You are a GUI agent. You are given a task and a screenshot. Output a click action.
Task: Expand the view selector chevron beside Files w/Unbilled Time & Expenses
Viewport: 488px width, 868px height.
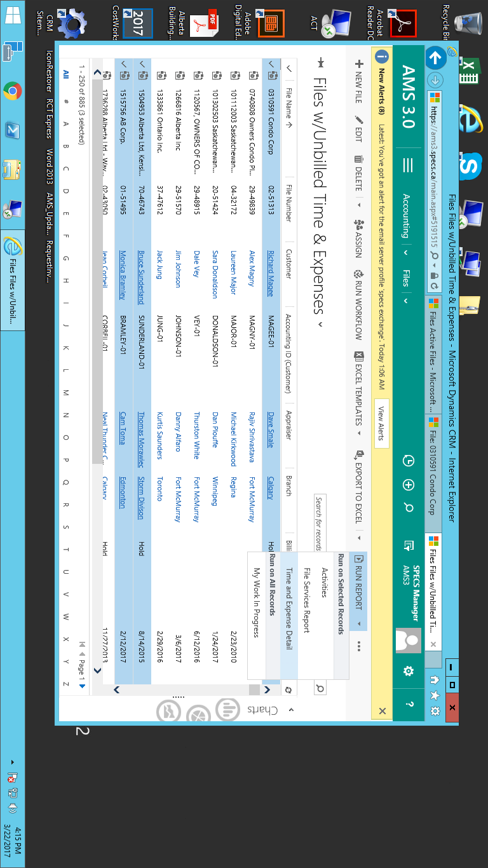(x=320, y=325)
